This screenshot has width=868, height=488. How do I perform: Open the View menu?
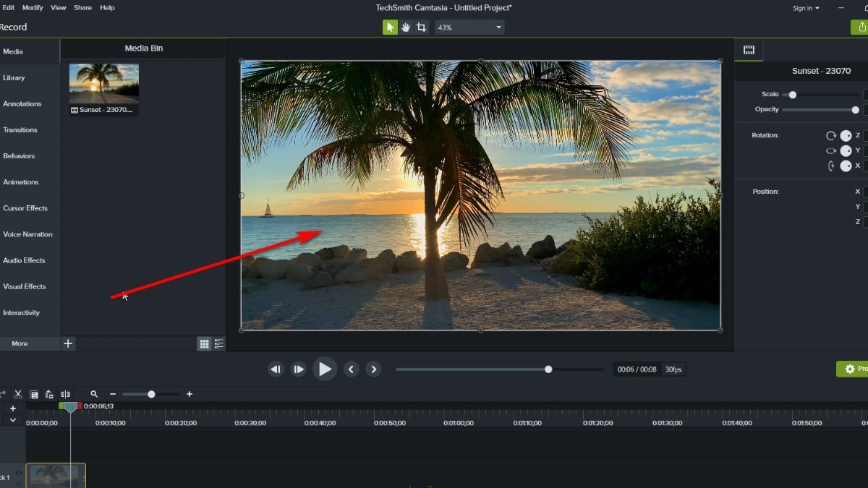coord(59,8)
